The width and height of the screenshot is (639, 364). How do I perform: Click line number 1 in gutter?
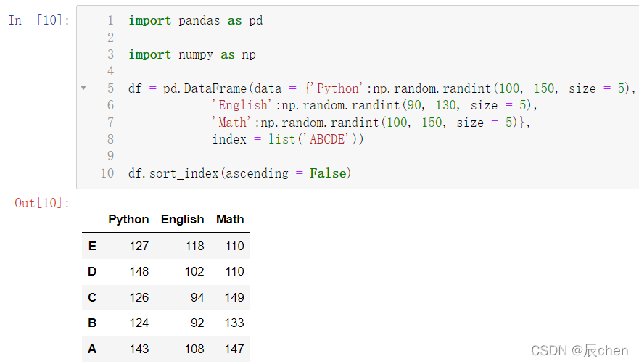pos(110,20)
